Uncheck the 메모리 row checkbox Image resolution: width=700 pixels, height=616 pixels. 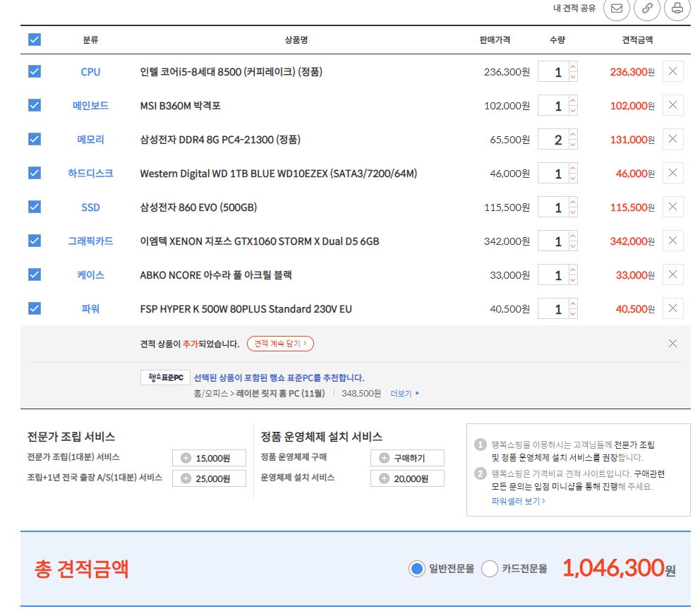[x=35, y=140]
